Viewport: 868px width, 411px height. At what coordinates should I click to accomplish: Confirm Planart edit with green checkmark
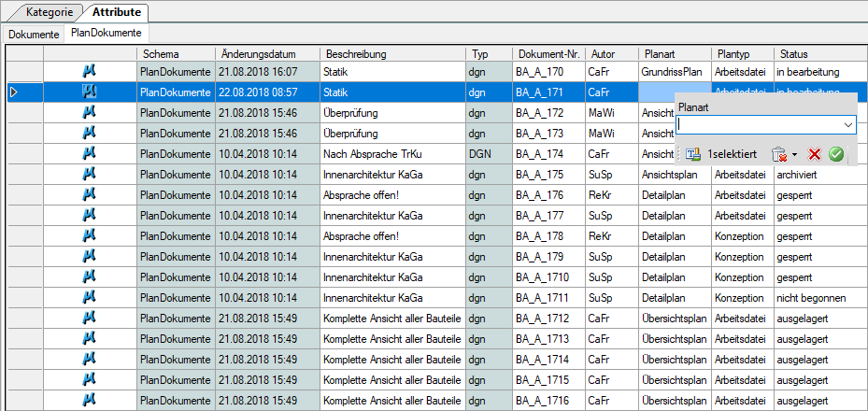[x=836, y=154]
